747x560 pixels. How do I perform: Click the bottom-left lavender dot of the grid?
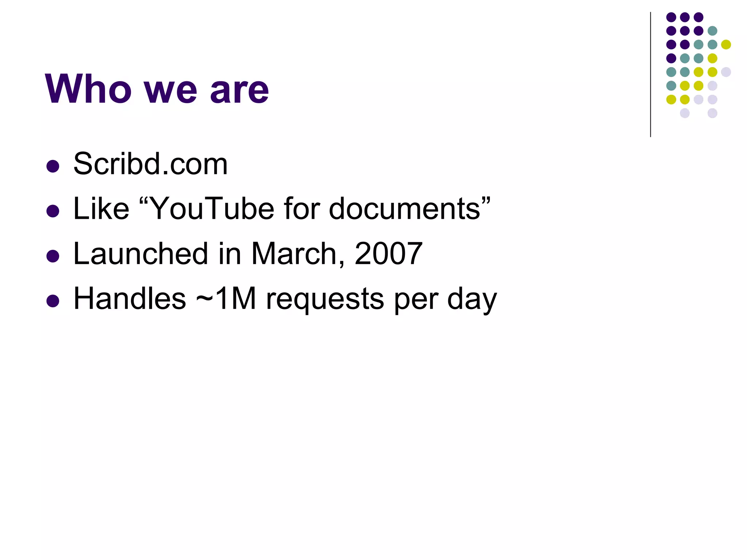685,113
